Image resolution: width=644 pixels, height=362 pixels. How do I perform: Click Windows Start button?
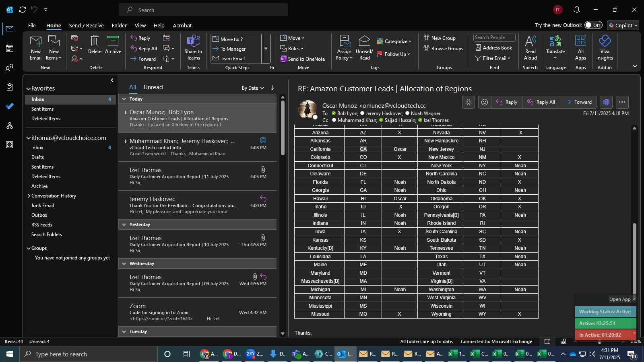(10, 354)
